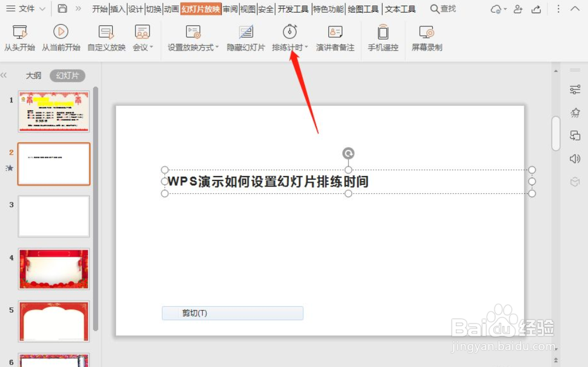Click the 从当前开始 slideshow icon
Screen dimensions: 588x367
pyautogui.click(x=60, y=32)
